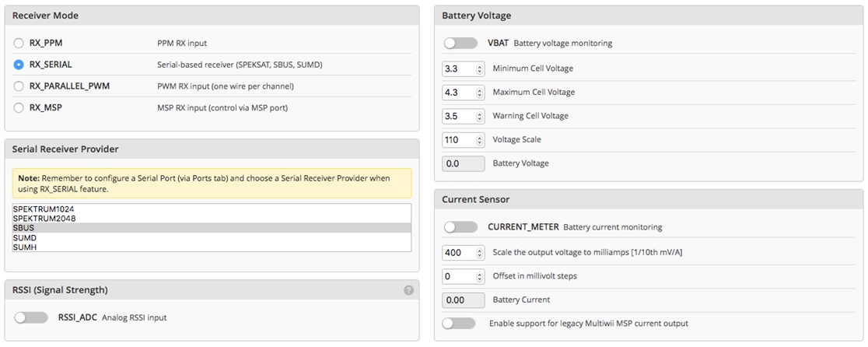Viewport: 868px width, 347px height.
Task: Click the Current Sensor panel header
Action: point(648,199)
